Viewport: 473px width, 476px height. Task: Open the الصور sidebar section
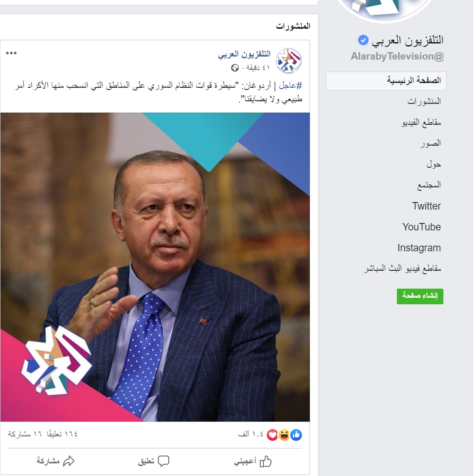pos(430,143)
